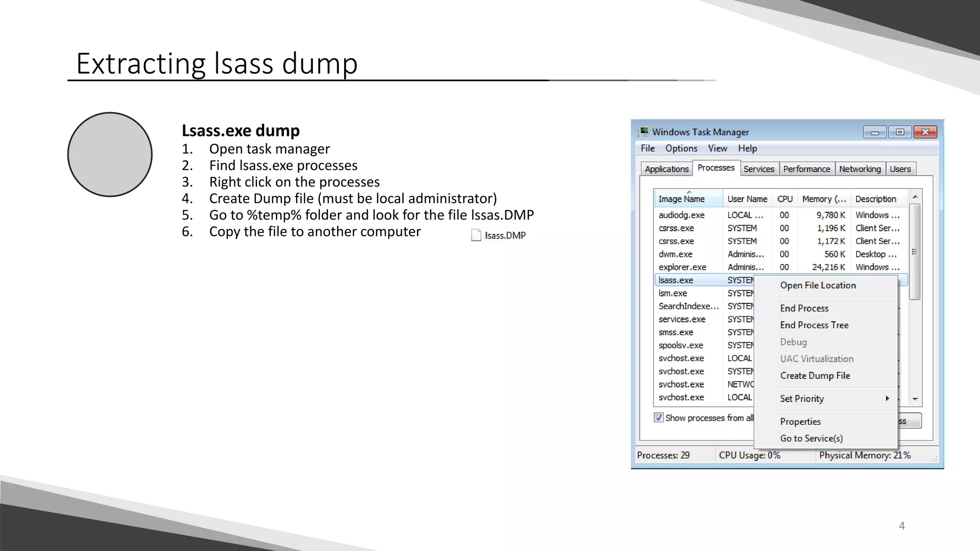Viewport: 980px width, 551px height.
Task: Click the lsass.DMP file icon
Action: (476, 235)
